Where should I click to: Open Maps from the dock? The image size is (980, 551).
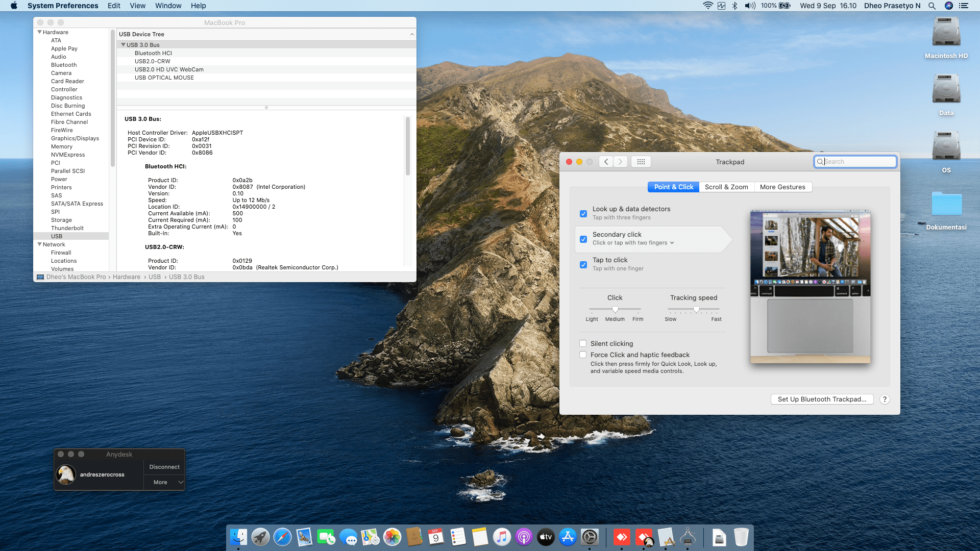[370, 537]
